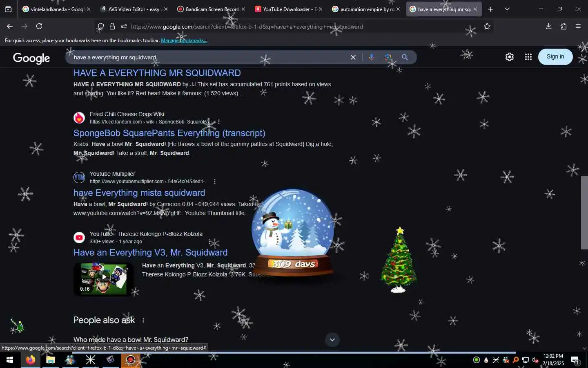
Task: Close the YouTube Downloader tab
Action: (320, 9)
